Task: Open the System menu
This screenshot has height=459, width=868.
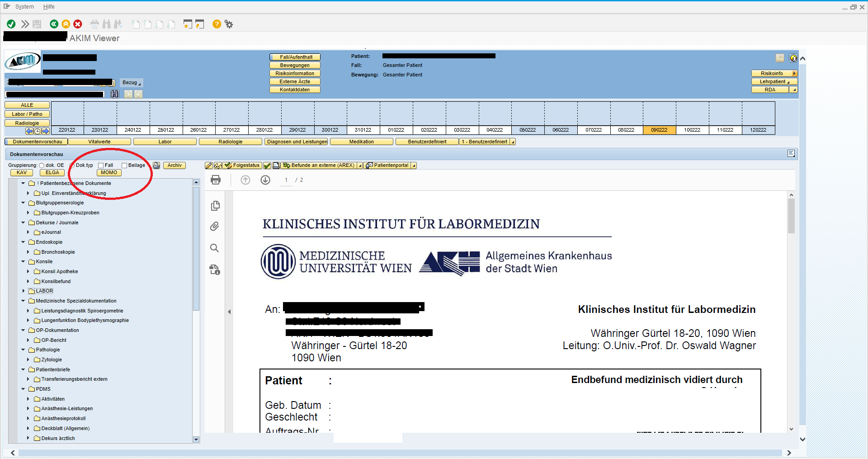Action: click(x=24, y=7)
